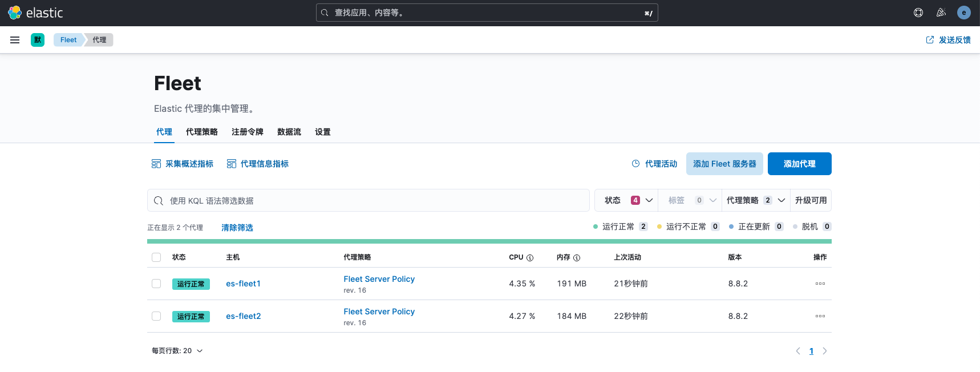Click the 上次活动 column header
The height and width of the screenshot is (372, 980).
(627, 257)
